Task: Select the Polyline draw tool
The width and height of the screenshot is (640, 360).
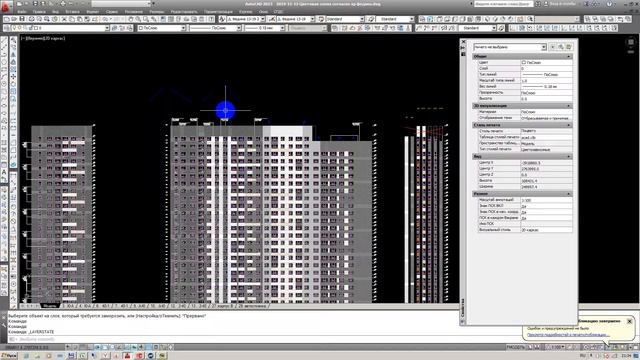Action: coord(4,55)
